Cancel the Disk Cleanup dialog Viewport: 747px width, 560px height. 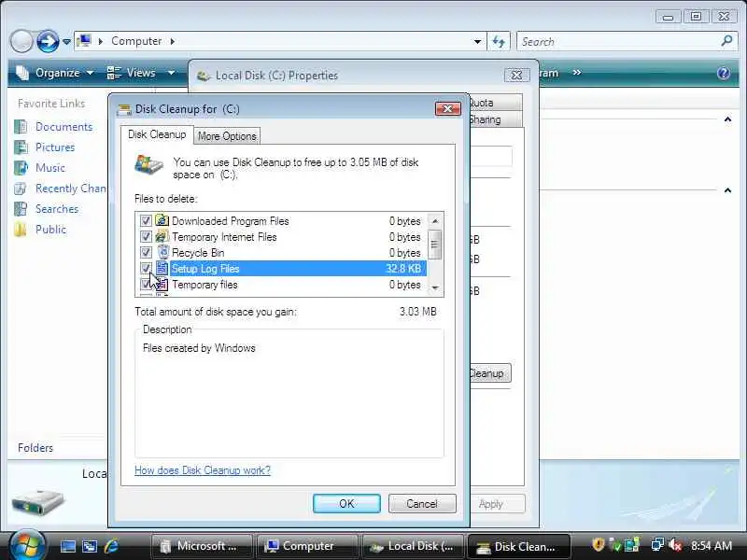click(422, 503)
